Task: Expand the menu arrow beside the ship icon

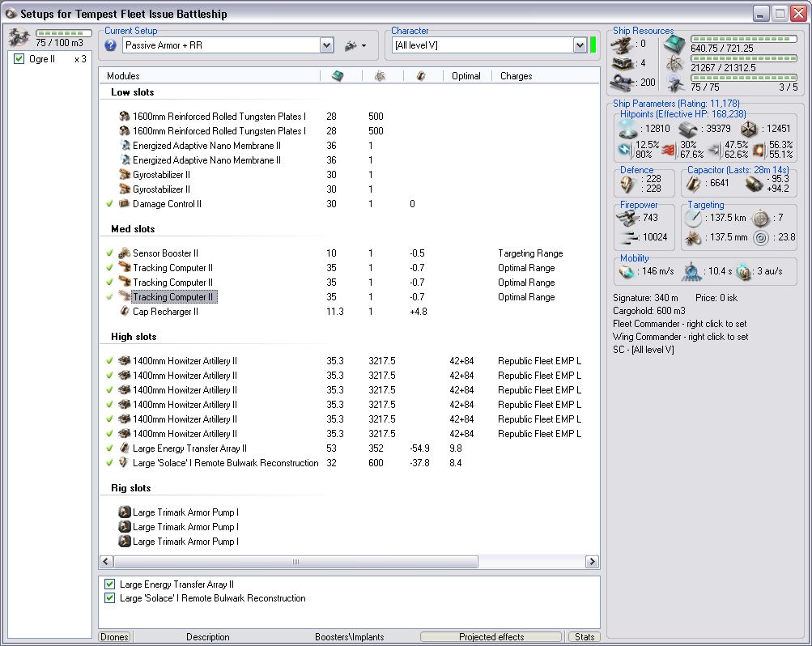Action: coord(363,46)
